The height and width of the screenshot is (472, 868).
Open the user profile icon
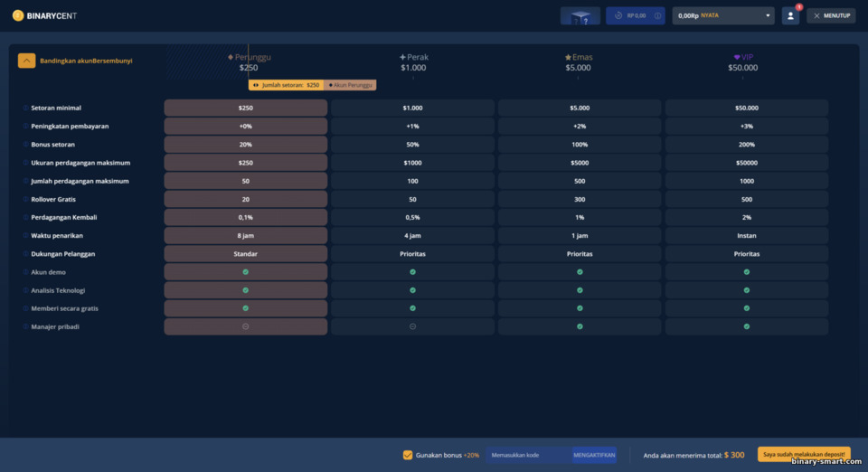point(790,16)
